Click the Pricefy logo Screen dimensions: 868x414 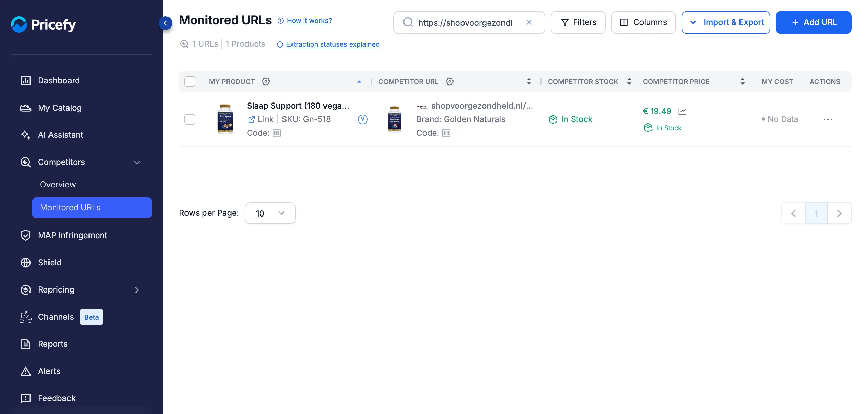click(43, 24)
